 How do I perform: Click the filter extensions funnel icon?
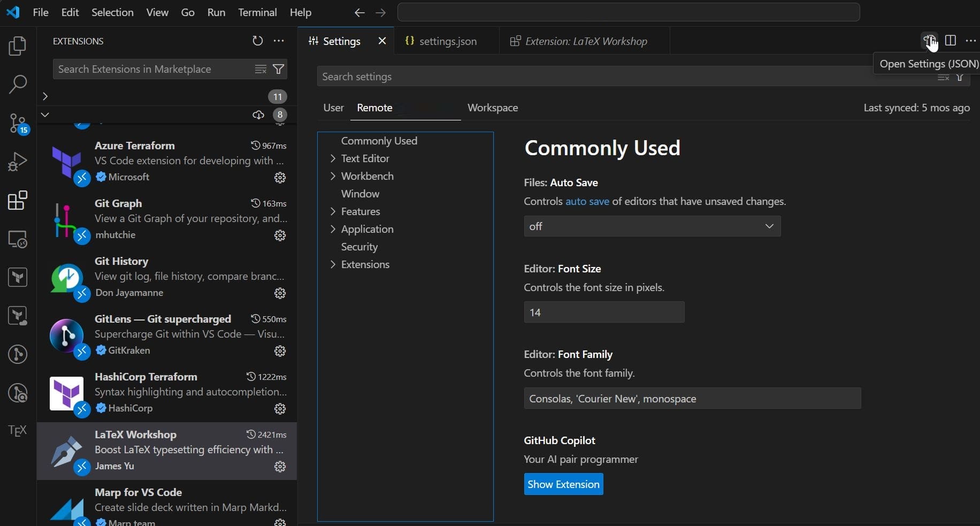pos(279,69)
